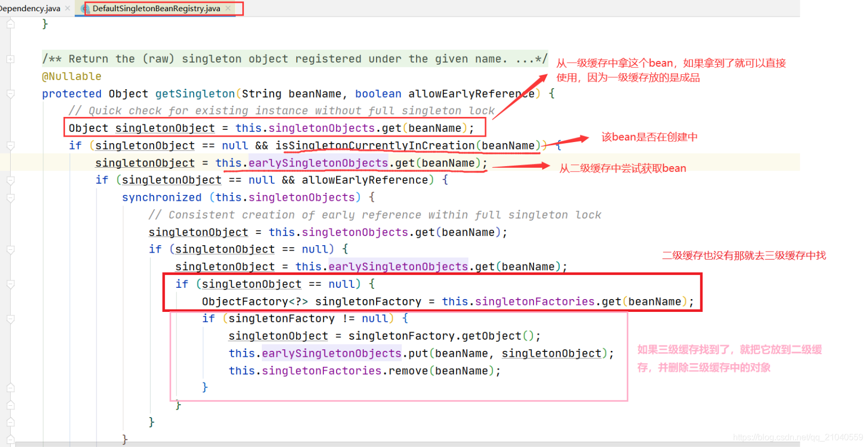Collapse the synchronized block using gutter marker
Viewport: 868px width, 447px height.
coord(10,198)
